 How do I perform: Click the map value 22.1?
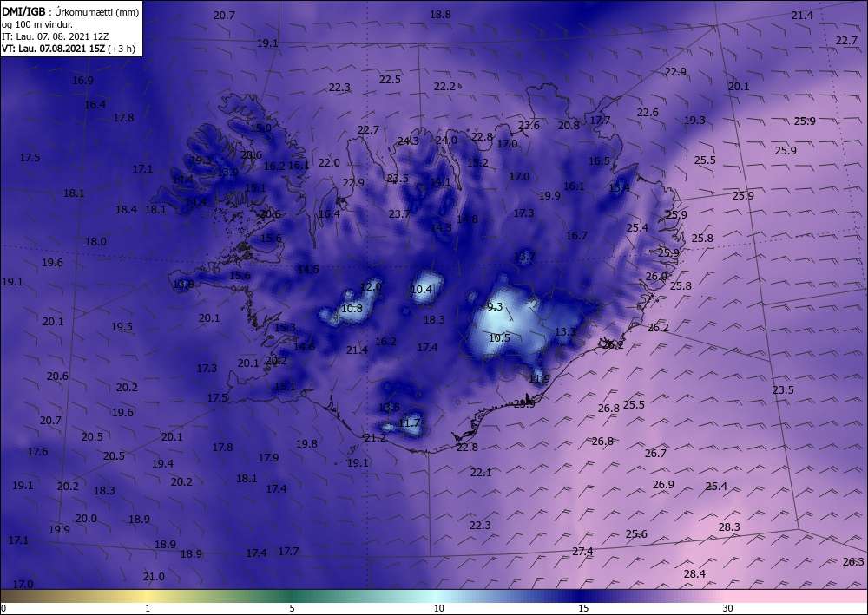point(481,473)
